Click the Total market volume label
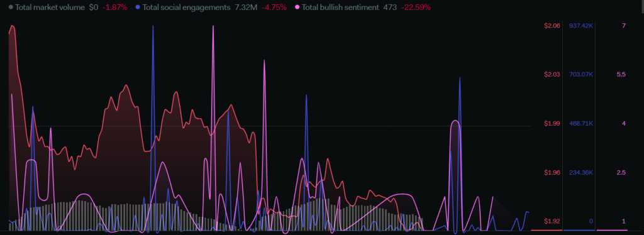Screen dimensions: 644x235 50,8
